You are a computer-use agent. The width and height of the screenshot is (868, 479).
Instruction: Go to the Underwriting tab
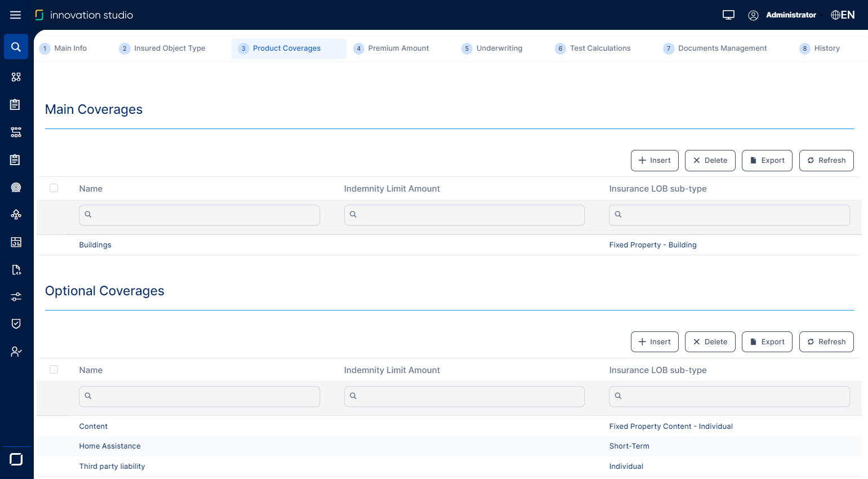pos(498,48)
